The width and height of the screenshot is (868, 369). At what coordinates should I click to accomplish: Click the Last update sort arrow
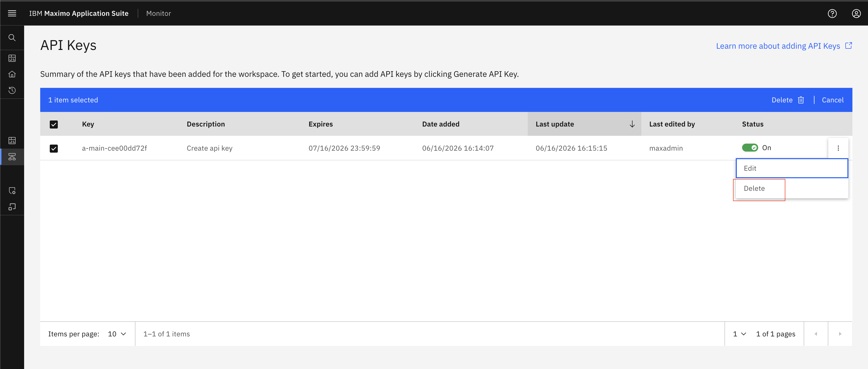632,124
